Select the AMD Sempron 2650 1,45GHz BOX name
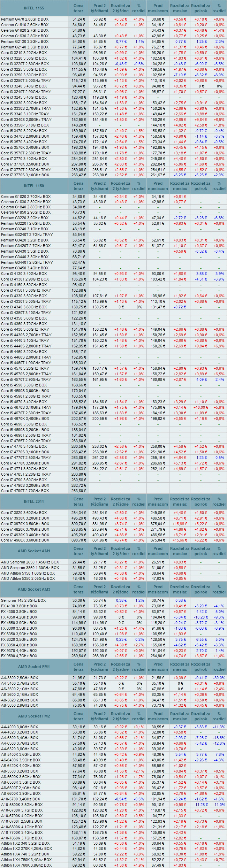 coord(30,562)
